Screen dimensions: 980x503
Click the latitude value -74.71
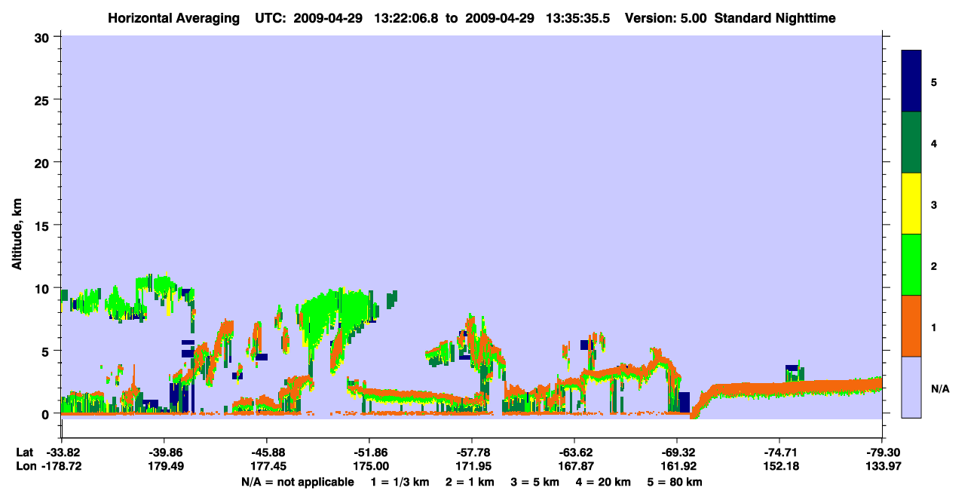(779, 452)
